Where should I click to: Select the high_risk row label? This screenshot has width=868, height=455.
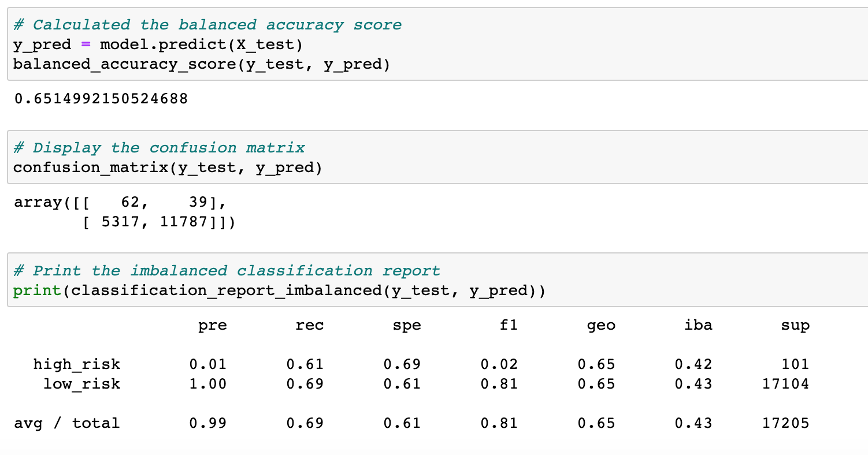[x=76, y=364]
